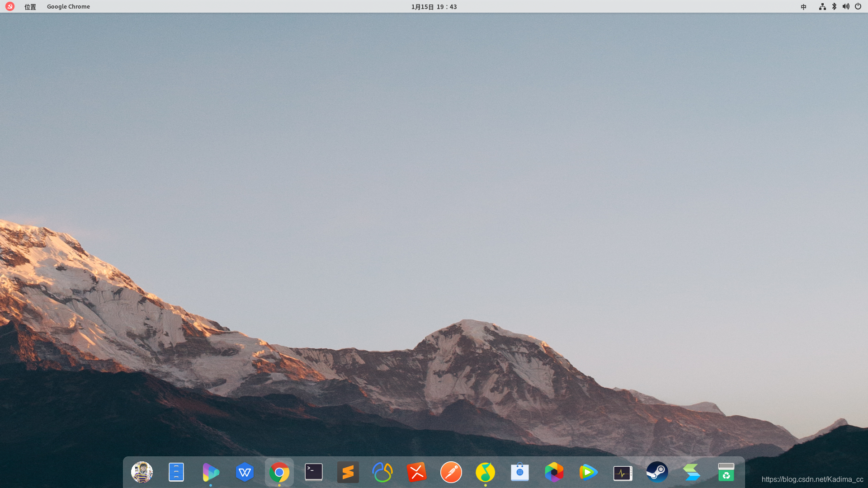Open Postman from the dock
Image resolution: width=868 pixels, height=488 pixels.
click(x=451, y=472)
